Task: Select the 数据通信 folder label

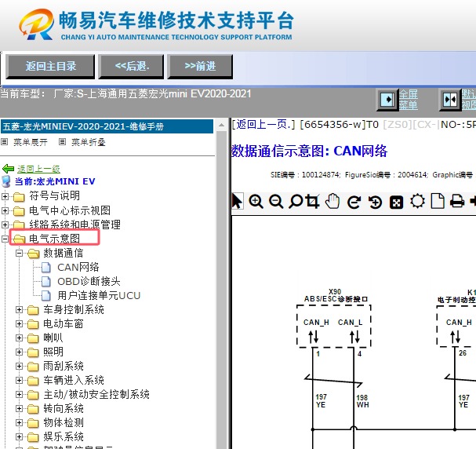Action: click(x=64, y=253)
